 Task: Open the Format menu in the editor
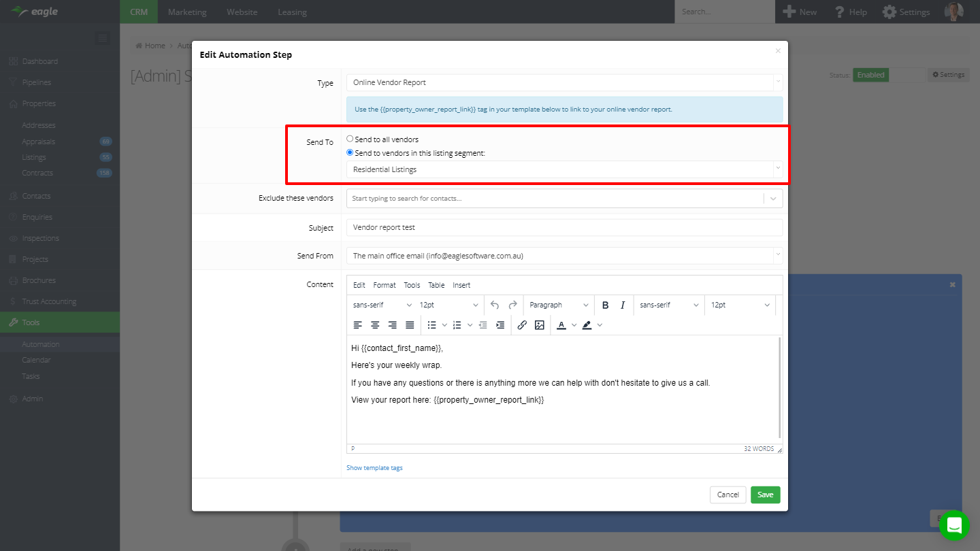pyautogui.click(x=384, y=285)
